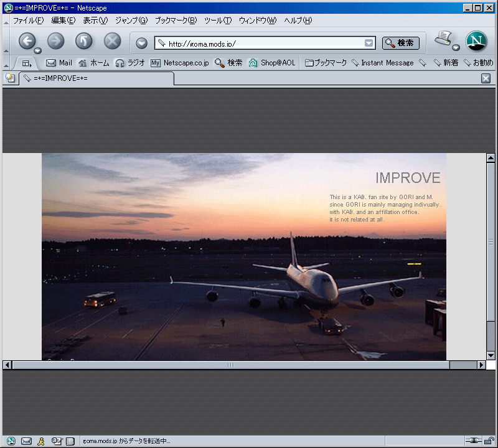Click the vertical scrollbar up arrow

click(491, 158)
